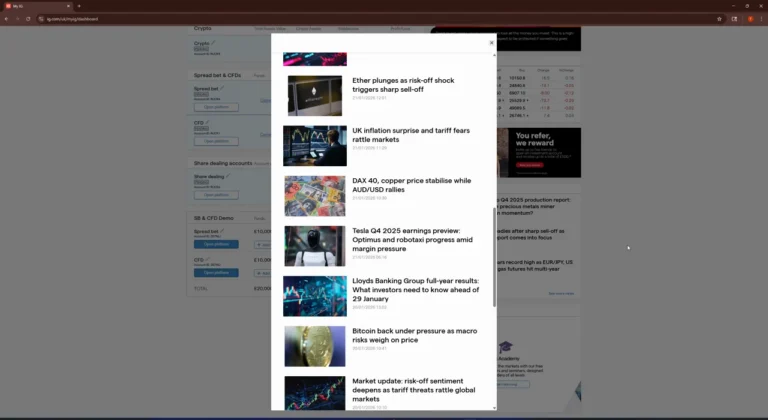Click the trader at monitors thumbnail
The image size is (768, 420).
click(315, 146)
